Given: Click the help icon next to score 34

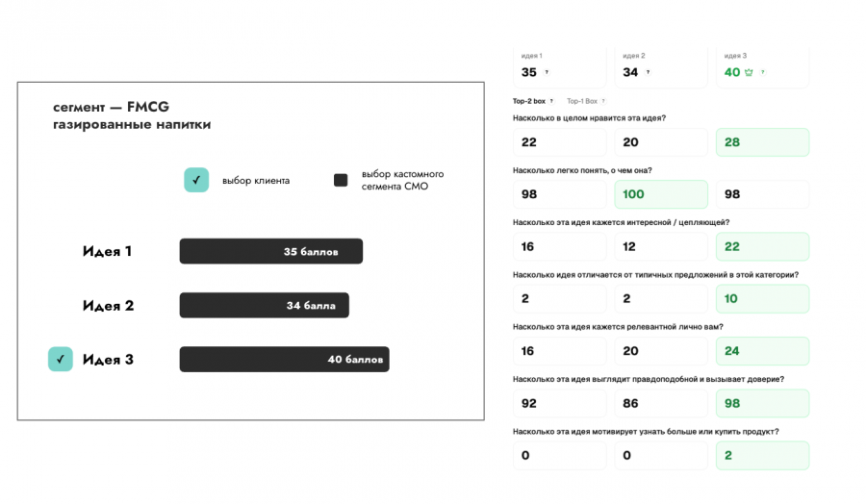Looking at the screenshot, I should click(648, 72).
